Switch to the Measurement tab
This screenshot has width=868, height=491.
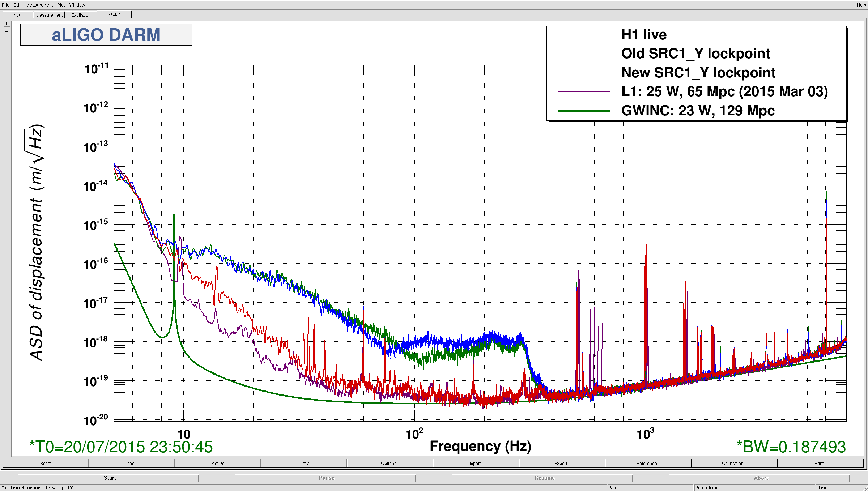(49, 15)
